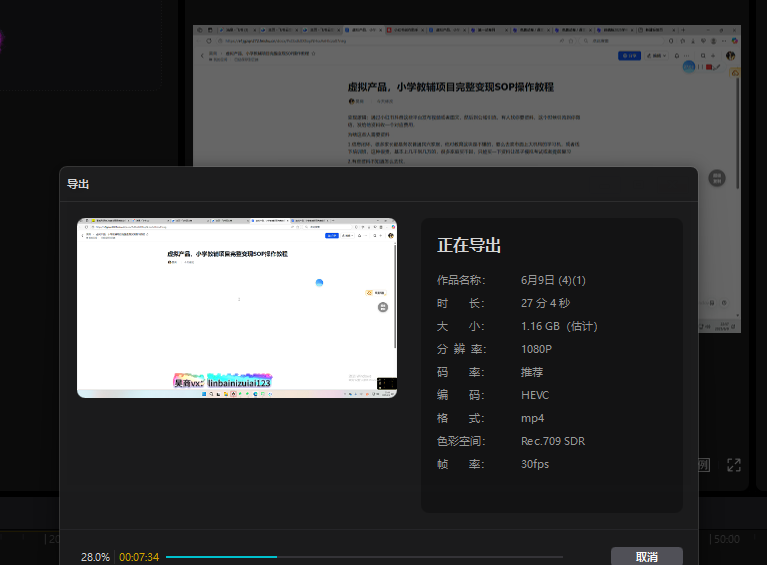Click the mp4 format value
This screenshot has height=565, width=767.
point(532,418)
